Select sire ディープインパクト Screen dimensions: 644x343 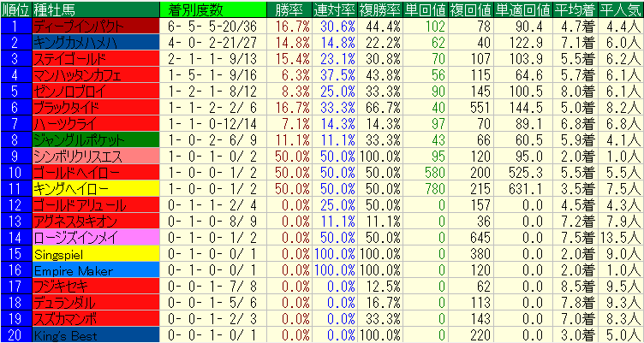[x=96, y=27]
